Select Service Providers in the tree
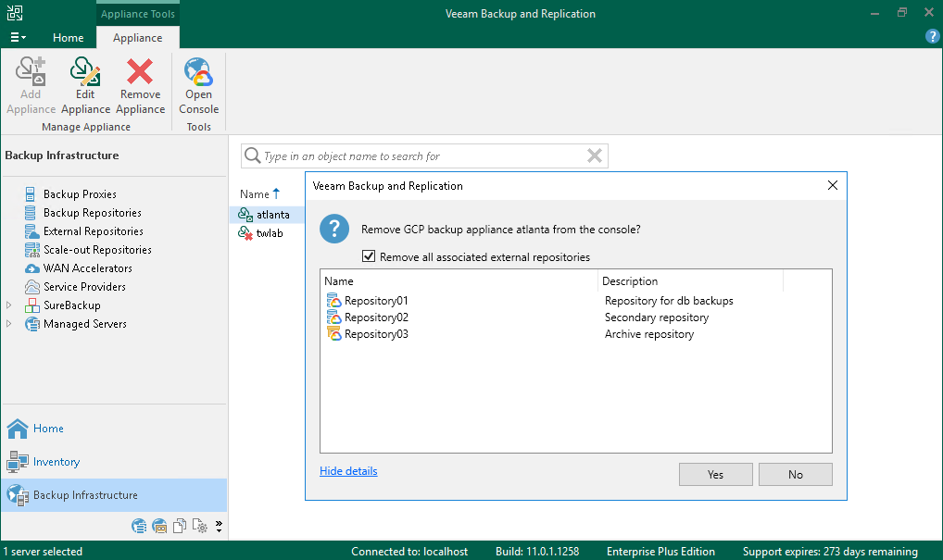 click(x=85, y=287)
